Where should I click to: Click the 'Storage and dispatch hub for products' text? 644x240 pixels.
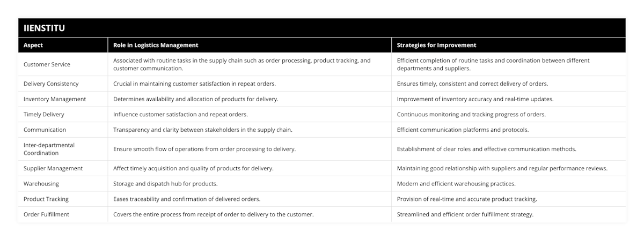165,183
